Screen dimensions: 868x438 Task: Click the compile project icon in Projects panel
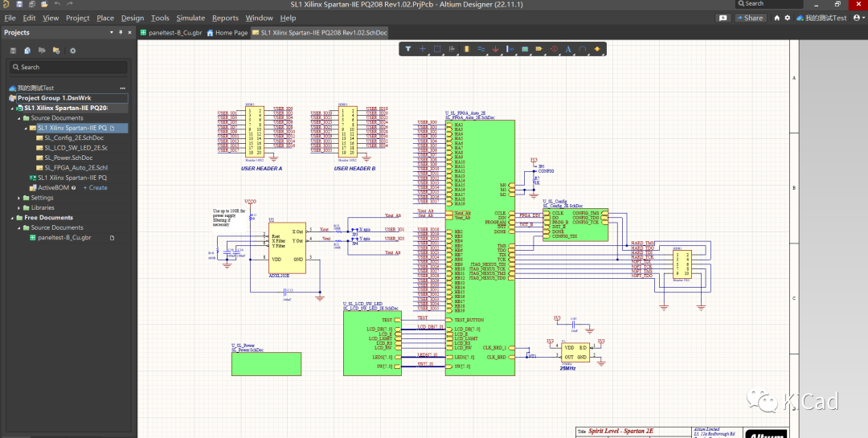27,51
